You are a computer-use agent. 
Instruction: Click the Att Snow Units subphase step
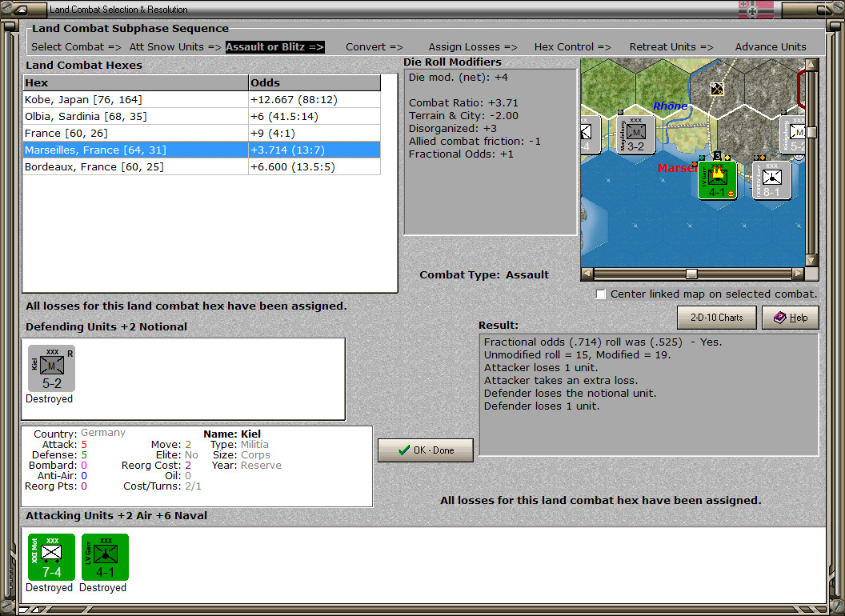tap(175, 47)
